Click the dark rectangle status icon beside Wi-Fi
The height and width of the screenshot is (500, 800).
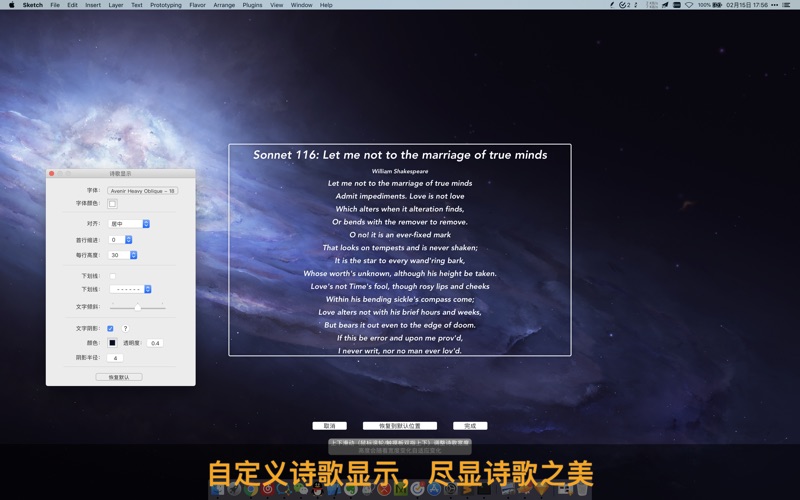click(x=677, y=5)
